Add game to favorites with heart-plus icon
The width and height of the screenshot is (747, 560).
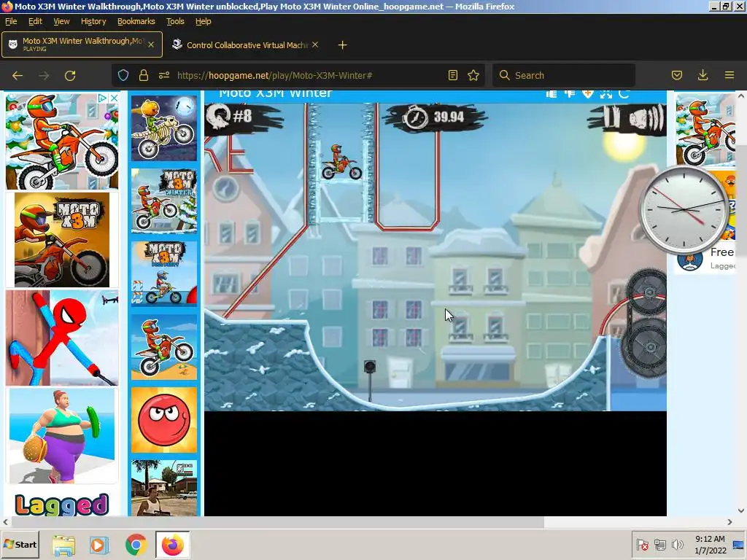tap(587, 94)
